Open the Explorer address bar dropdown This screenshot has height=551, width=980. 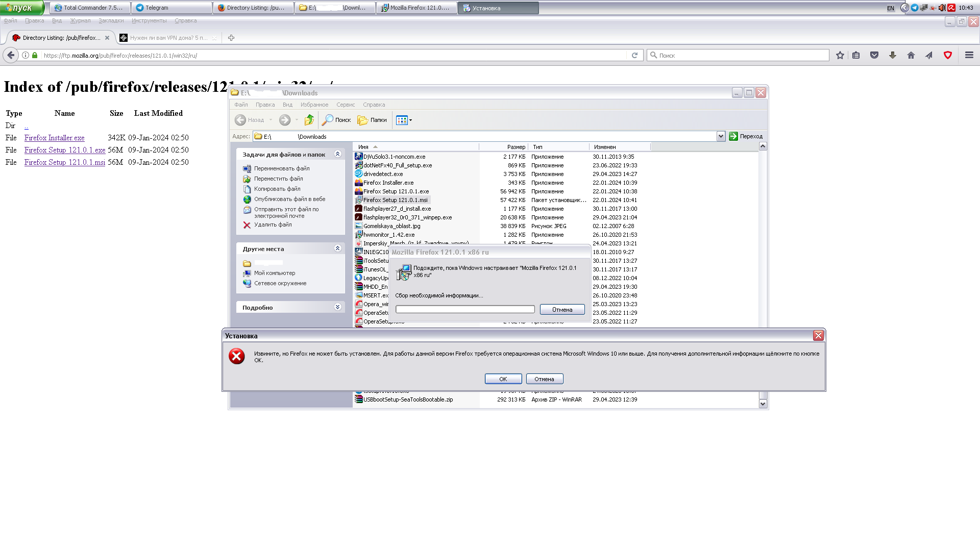721,136
